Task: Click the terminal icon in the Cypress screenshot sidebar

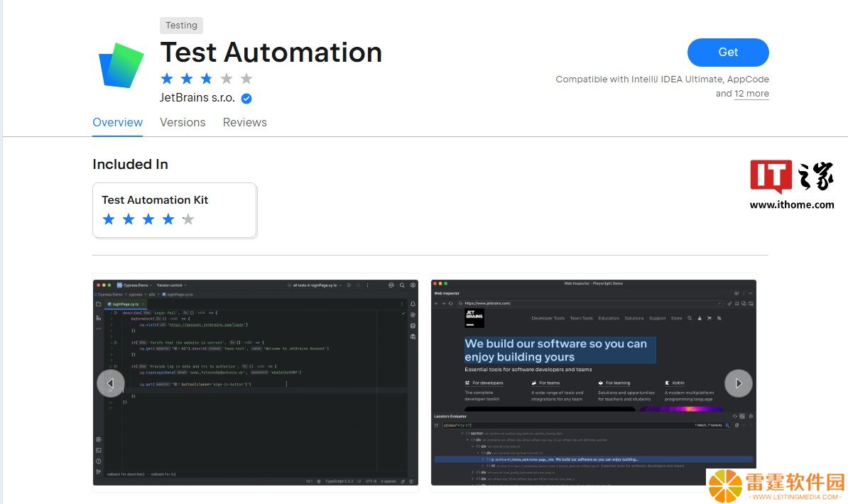Action: pyautogui.click(x=99, y=450)
